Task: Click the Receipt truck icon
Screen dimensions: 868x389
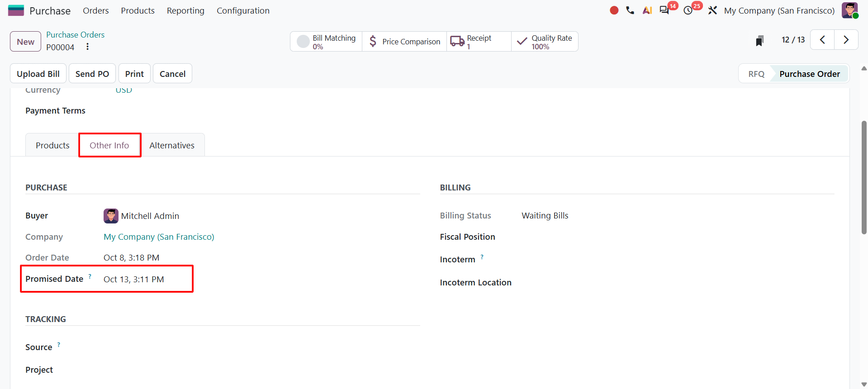Action: (x=457, y=42)
